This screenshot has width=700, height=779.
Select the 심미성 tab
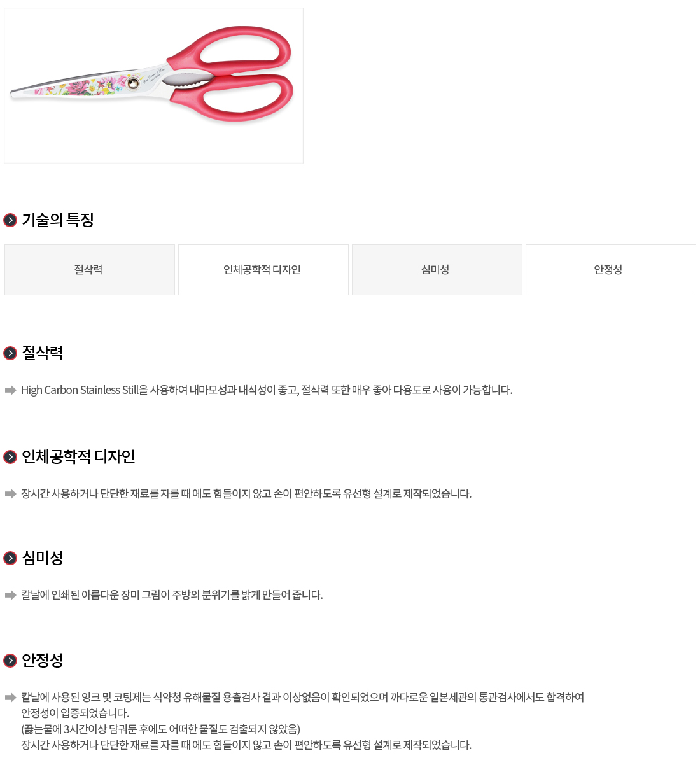[x=437, y=270]
